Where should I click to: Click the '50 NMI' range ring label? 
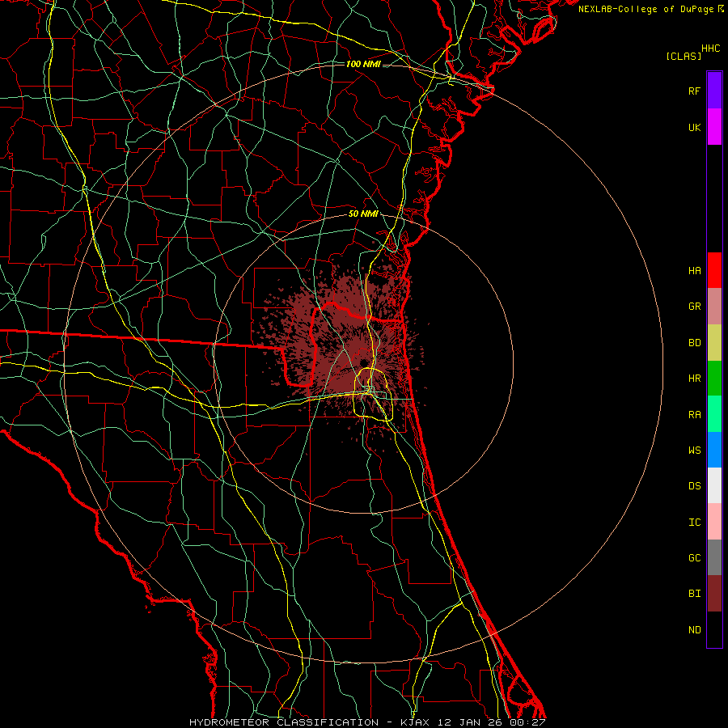tap(363, 214)
